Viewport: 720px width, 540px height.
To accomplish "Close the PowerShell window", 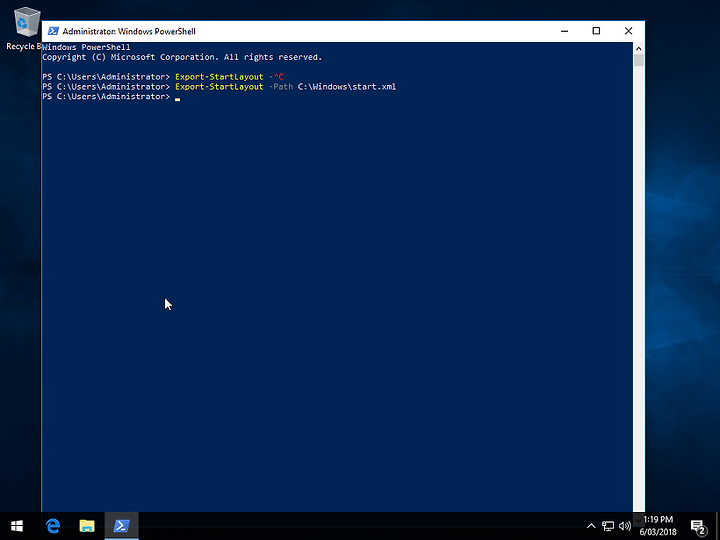I will click(x=628, y=31).
